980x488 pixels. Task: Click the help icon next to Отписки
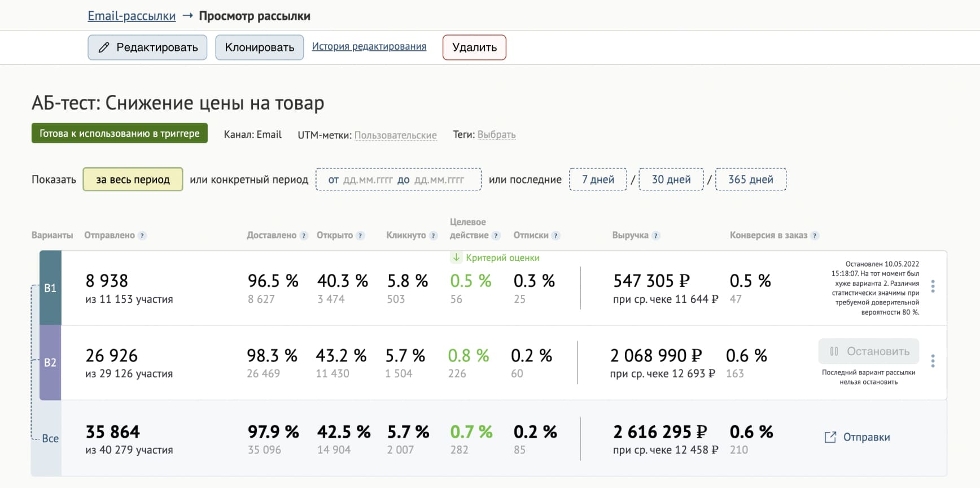[x=555, y=236]
